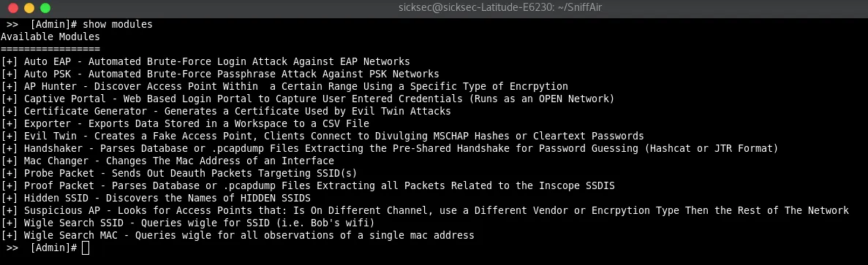
Task: Click the Captive Portal module entry
Action: (x=308, y=99)
